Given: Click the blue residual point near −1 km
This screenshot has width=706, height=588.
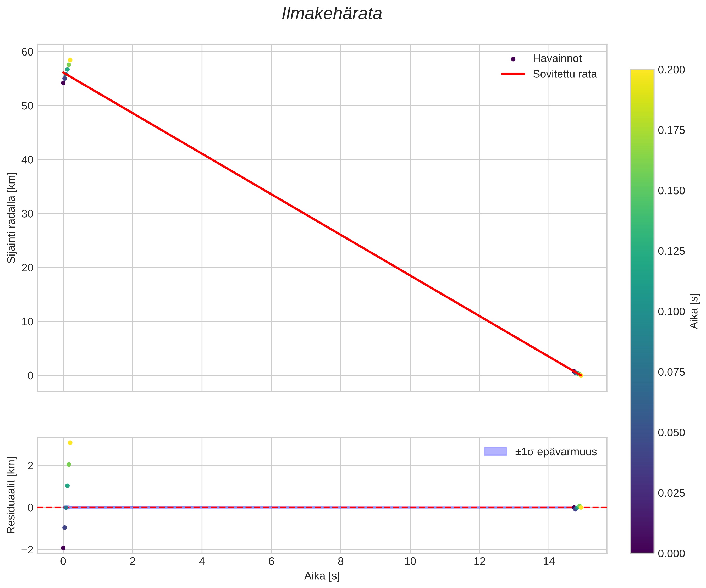Looking at the screenshot, I should coord(64,528).
